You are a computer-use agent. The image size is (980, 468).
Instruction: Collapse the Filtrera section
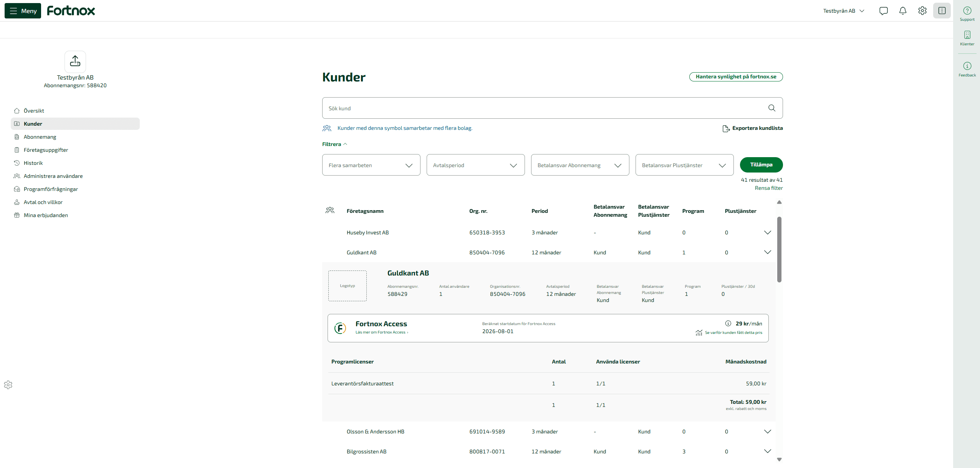click(x=334, y=144)
